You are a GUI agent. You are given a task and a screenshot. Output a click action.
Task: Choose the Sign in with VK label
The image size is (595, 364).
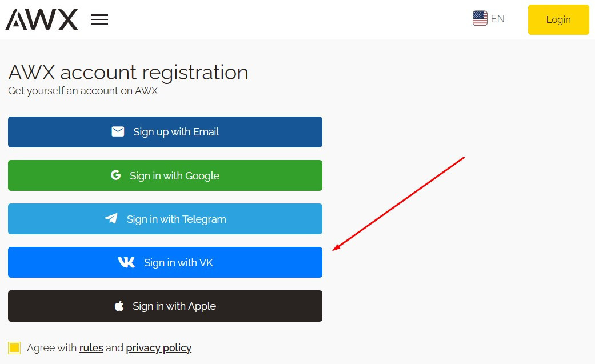pyautogui.click(x=178, y=263)
